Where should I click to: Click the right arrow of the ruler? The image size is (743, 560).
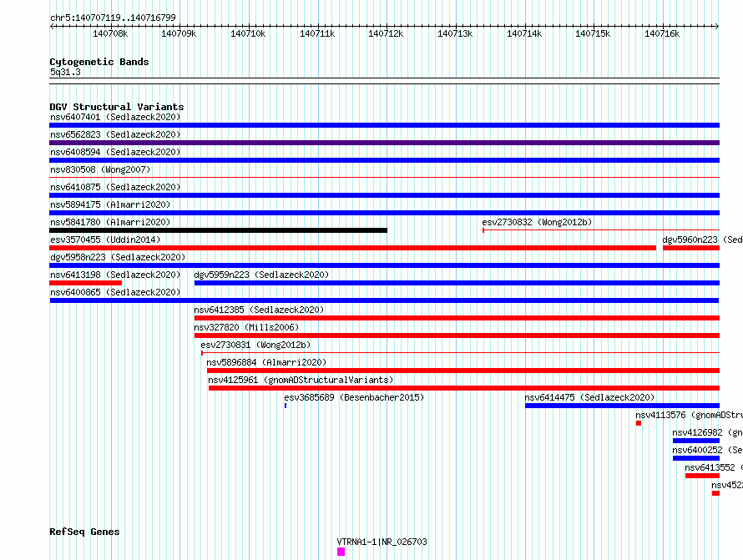coord(717,26)
